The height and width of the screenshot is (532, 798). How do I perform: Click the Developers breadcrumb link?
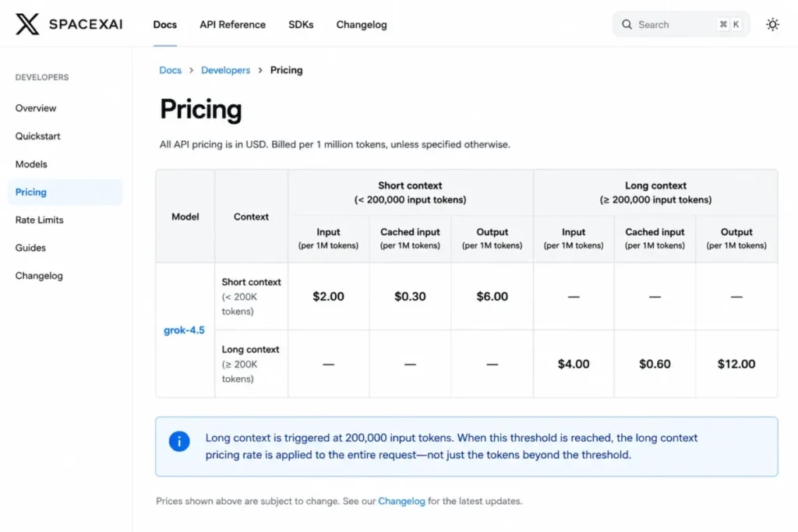225,70
